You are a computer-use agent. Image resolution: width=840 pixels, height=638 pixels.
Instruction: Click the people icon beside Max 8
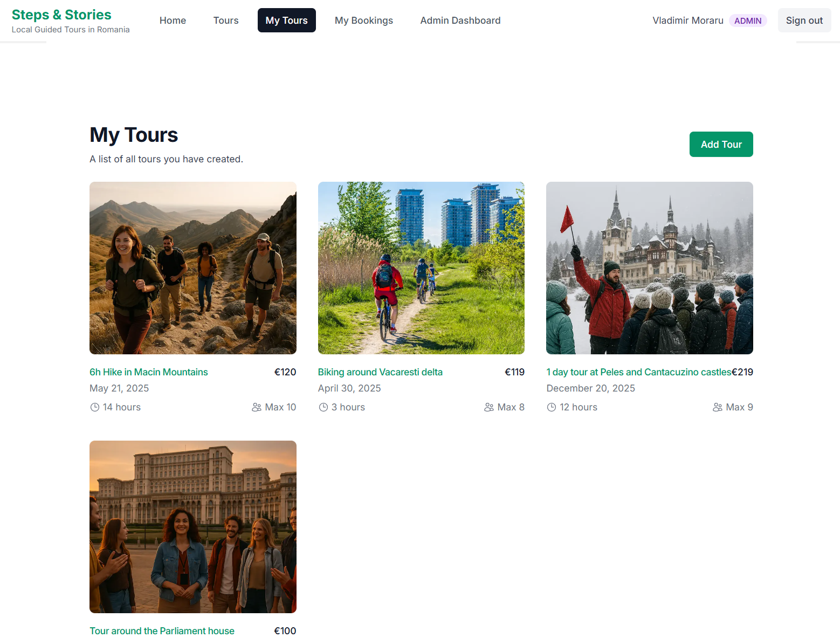pos(489,407)
